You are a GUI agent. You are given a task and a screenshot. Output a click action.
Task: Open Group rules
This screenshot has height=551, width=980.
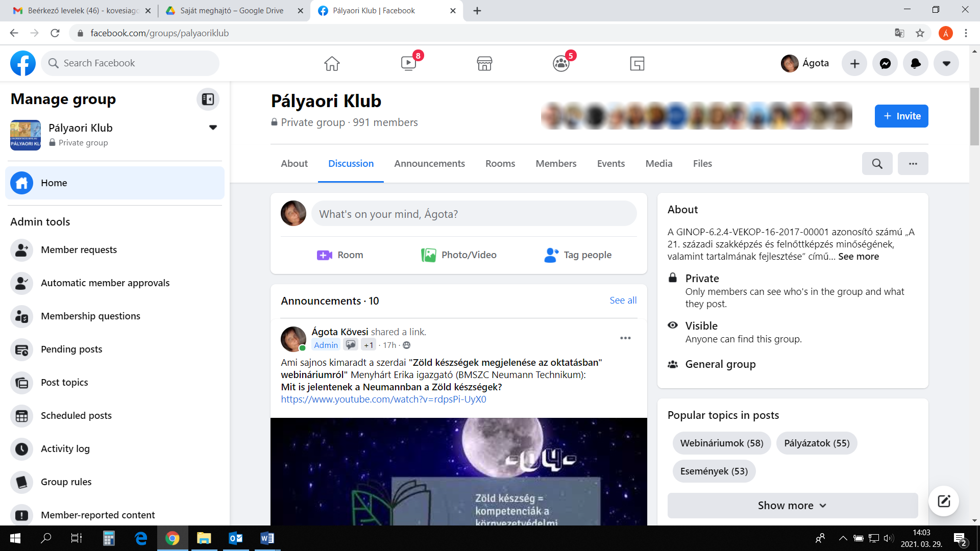pos(115,482)
